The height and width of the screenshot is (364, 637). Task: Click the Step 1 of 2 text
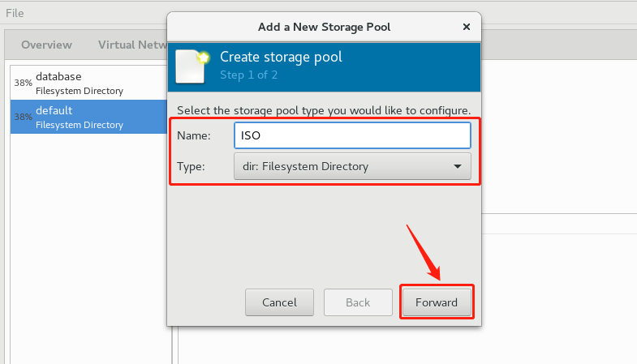point(249,75)
